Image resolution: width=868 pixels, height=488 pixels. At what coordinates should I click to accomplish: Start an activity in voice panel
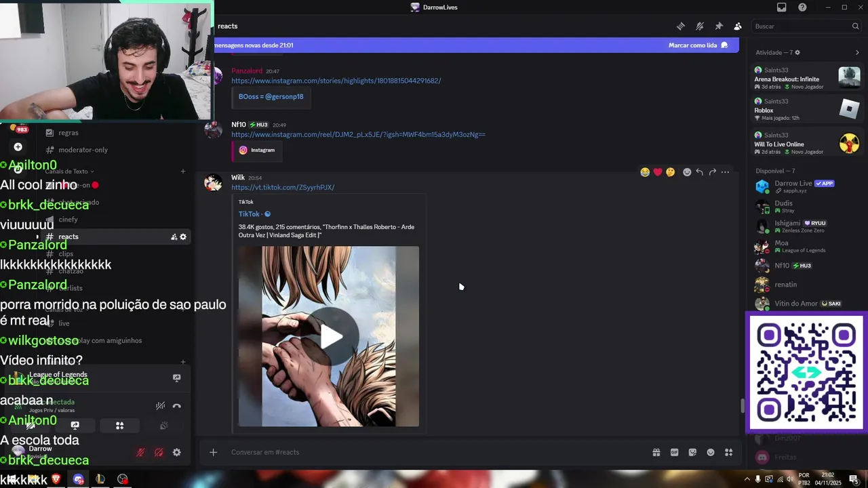coord(119,426)
